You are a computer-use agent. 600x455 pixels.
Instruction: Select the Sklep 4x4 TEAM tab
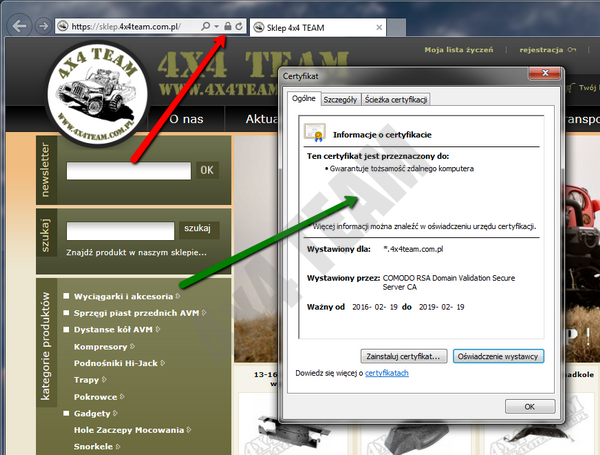tap(318, 28)
